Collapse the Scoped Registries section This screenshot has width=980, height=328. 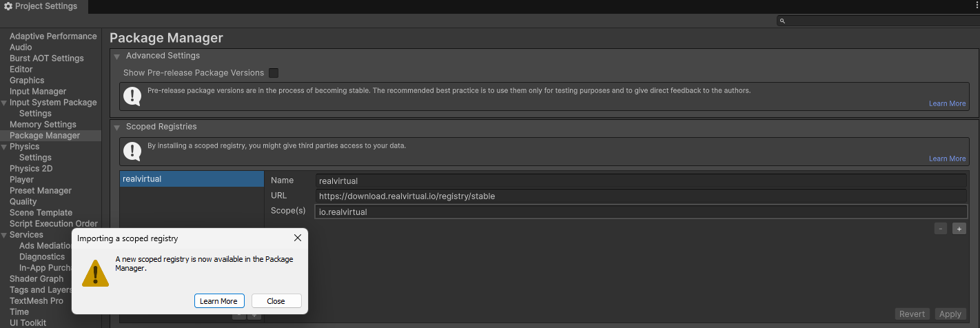pos(117,127)
